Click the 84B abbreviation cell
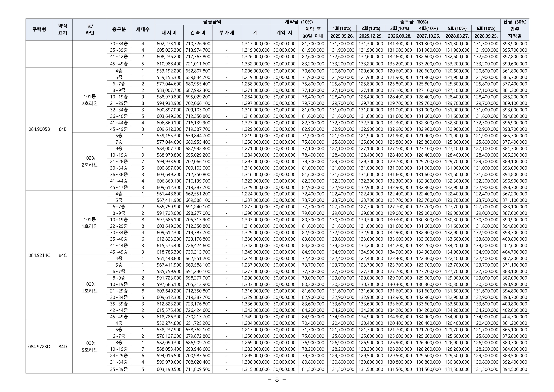This screenshot has width=554, height=392. point(63,129)
